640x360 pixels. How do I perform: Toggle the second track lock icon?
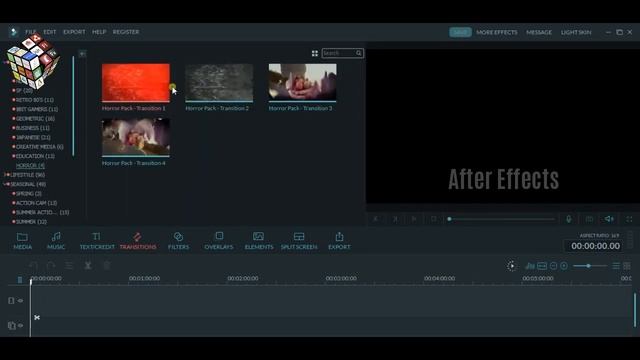[11, 326]
